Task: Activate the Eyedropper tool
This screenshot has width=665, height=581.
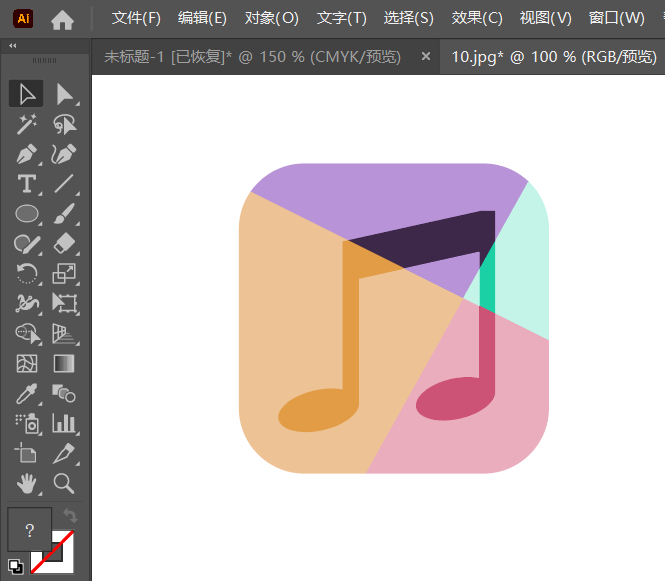Action: 27,394
